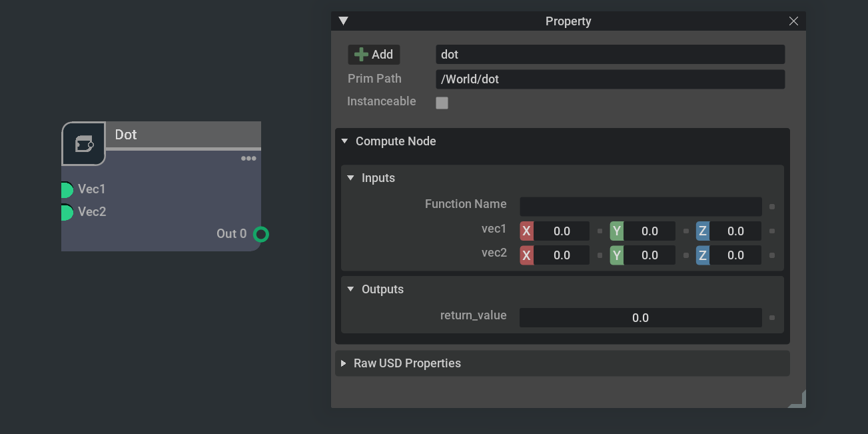Click the small square beside Function Name
Image resolution: width=868 pixels, height=434 pixels.
tap(772, 207)
